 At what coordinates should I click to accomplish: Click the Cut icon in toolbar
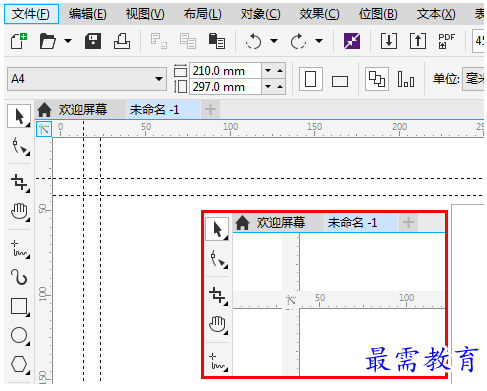click(x=159, y=41)
